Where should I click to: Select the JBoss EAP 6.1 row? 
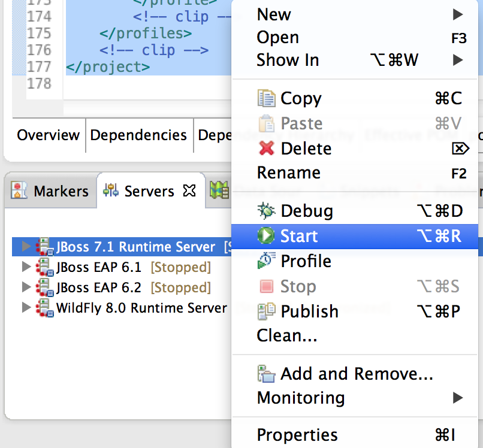point(122,267)
